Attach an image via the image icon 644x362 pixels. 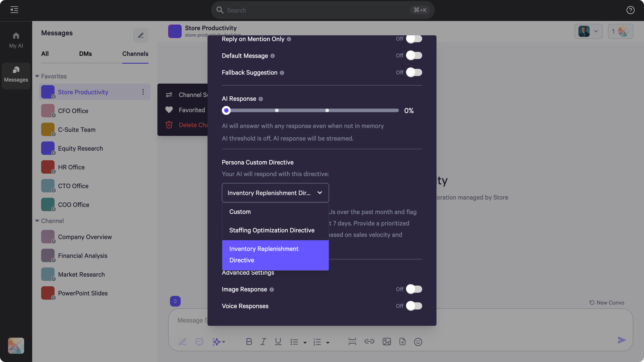[387, 341]
